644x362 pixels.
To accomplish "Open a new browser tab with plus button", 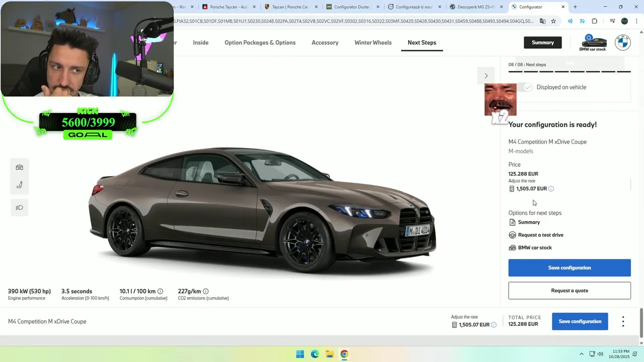I will tap(575, 7).
